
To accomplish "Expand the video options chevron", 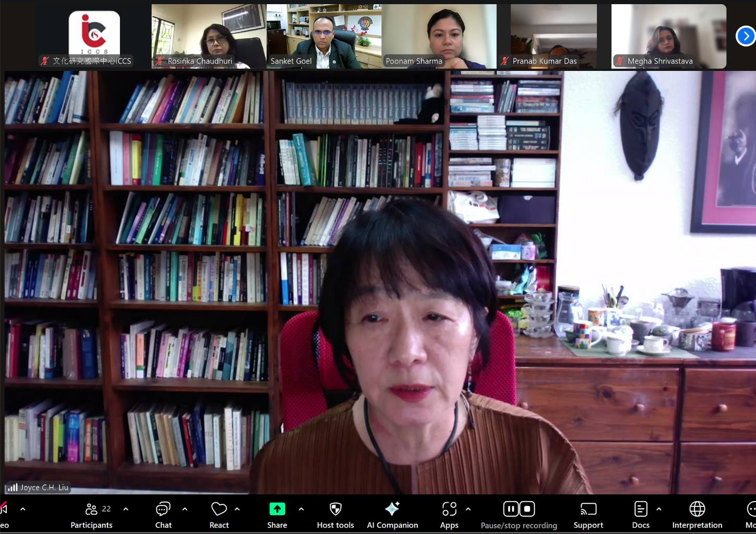I will pyautogui.click(x=22, y=509).
